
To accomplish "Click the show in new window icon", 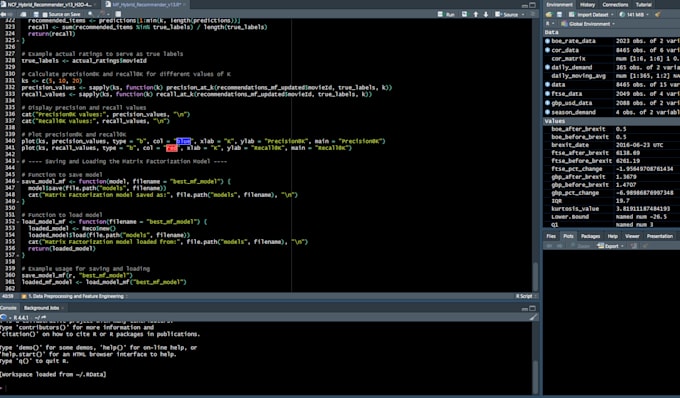I will (x=24, y=14).
